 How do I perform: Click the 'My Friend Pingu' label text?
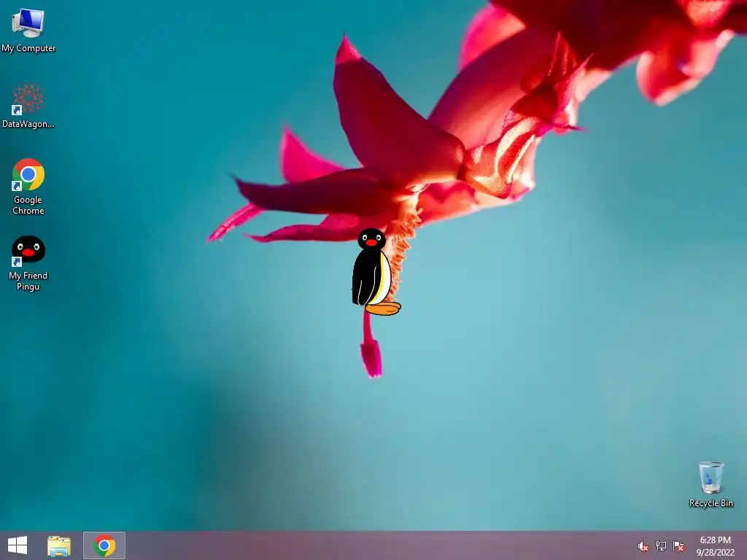coord(28,281)
